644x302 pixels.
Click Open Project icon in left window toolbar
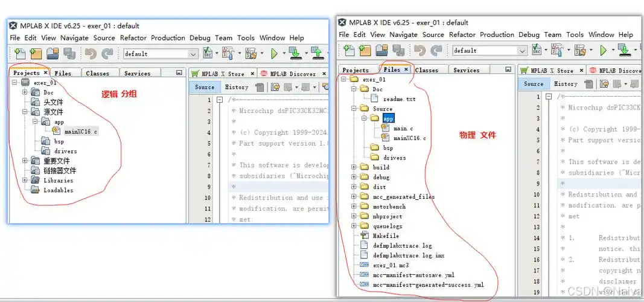[53, 54]
